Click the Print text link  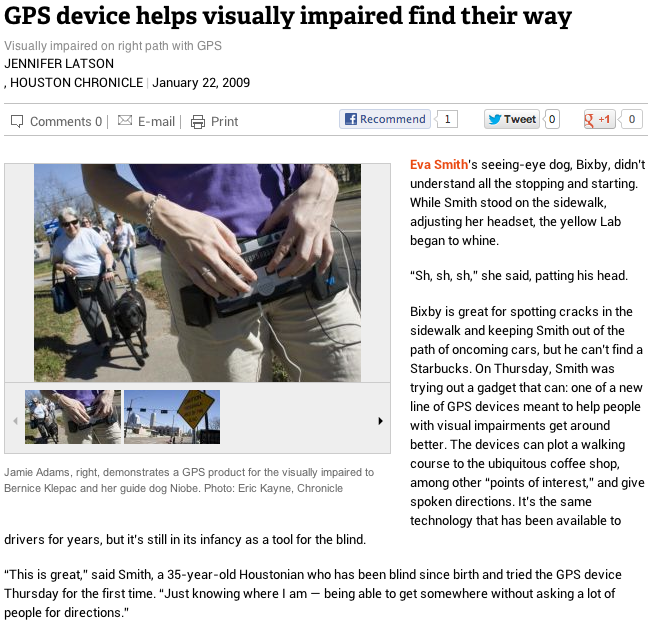[224, 121]
